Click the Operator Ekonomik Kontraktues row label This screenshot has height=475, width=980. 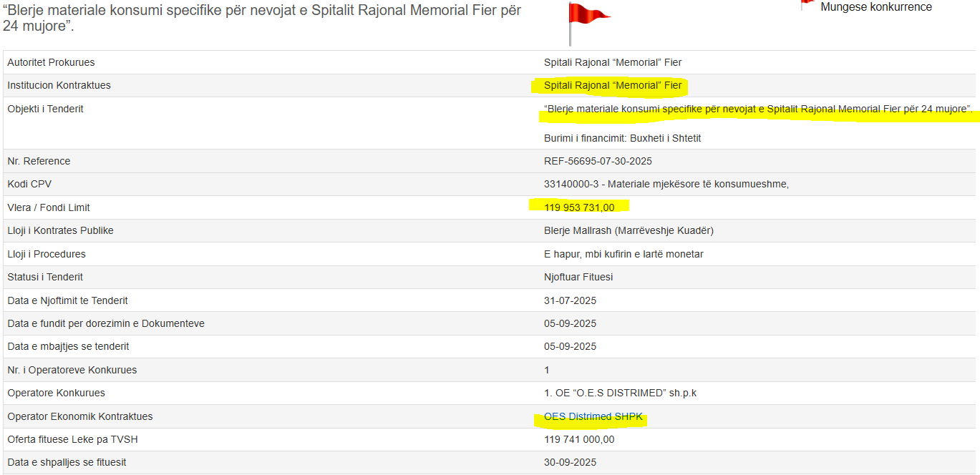(79, 417)
